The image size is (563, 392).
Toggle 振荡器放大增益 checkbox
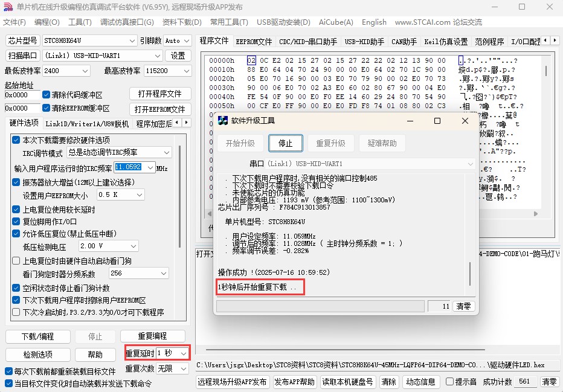point(16,182)
